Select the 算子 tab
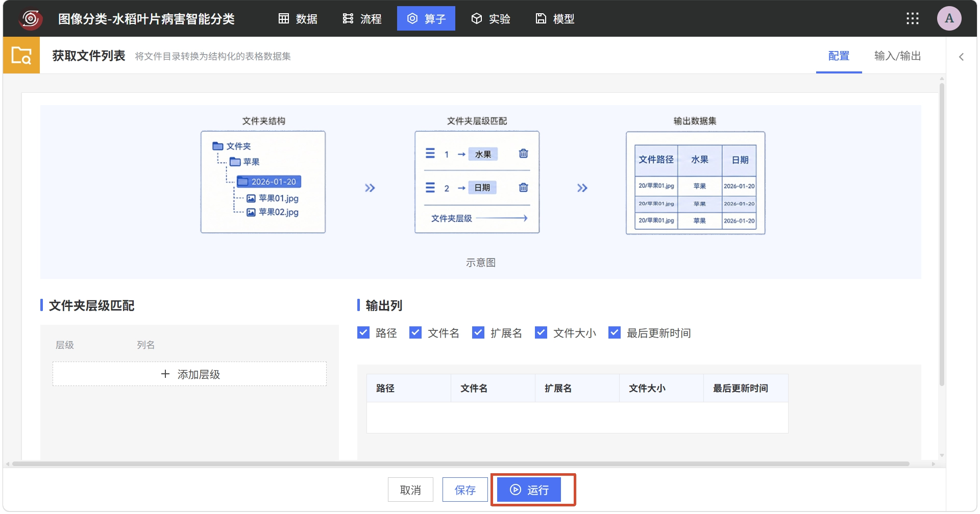980x514 pixels. (426, 19)
